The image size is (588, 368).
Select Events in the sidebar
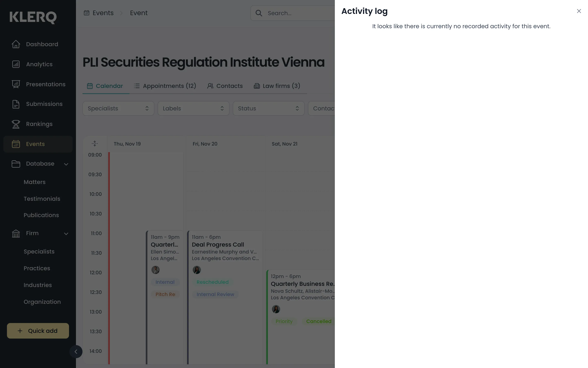[38, 144]
